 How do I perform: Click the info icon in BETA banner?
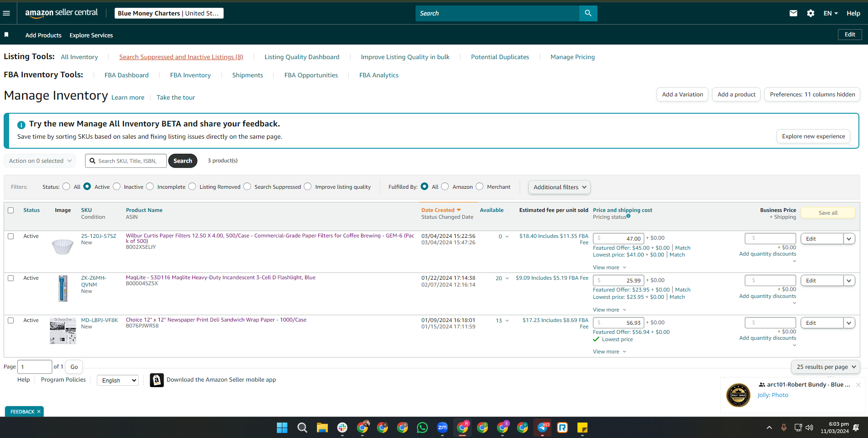click(x=21, y=125)
